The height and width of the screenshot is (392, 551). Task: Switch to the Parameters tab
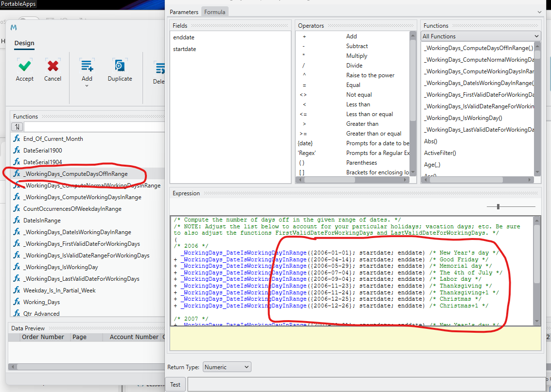(x=184, y=12)
